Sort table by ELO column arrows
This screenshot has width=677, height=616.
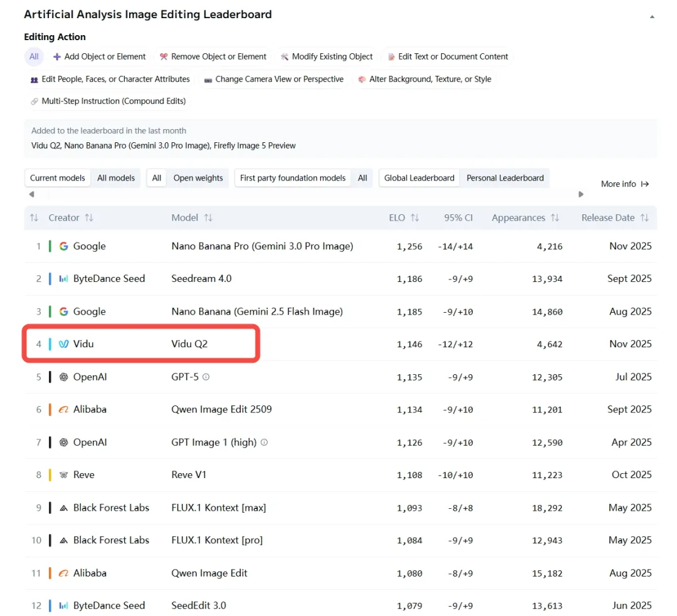point(414,218)
